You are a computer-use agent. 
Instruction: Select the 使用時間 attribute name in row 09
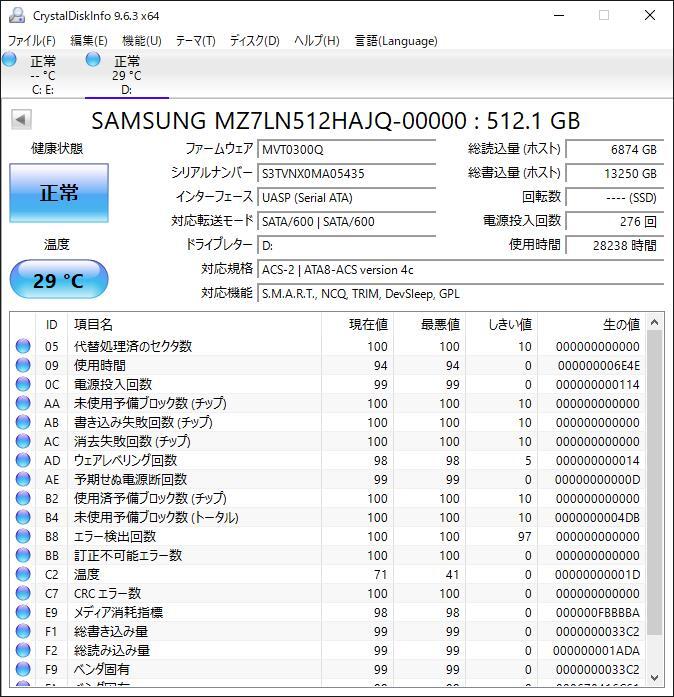point(100,365)
